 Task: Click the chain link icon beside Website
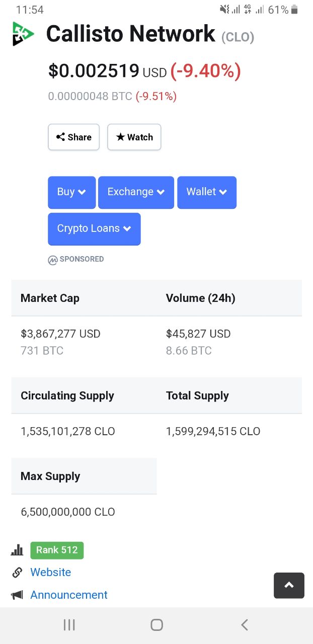coord(17,573)
